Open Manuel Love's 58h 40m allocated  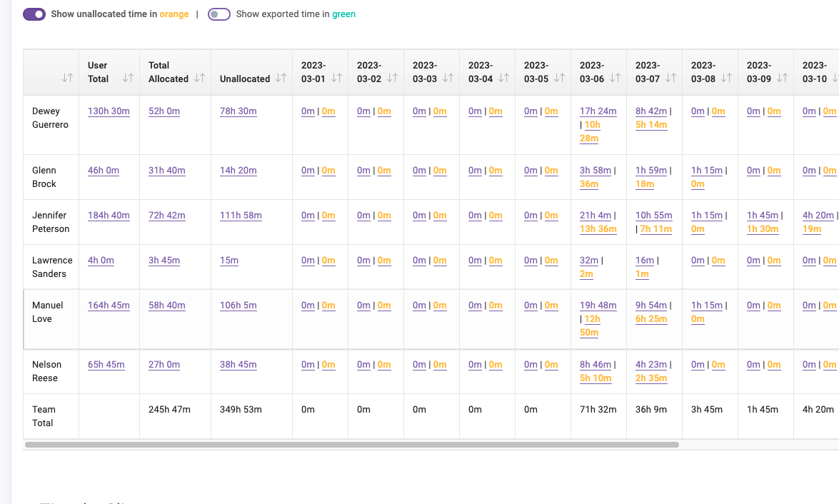(167, 306)
